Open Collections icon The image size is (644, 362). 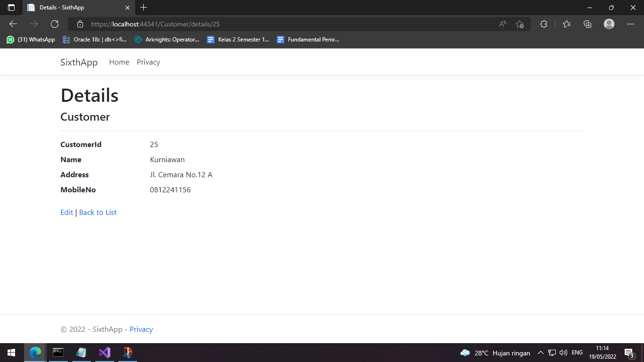(x=587, y=24)
